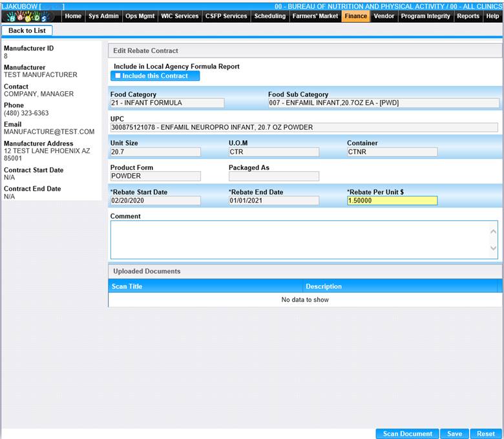This screenshot has height=439, width=504.
Task: Click the Back to List button
Action: (x=27, y=30)
